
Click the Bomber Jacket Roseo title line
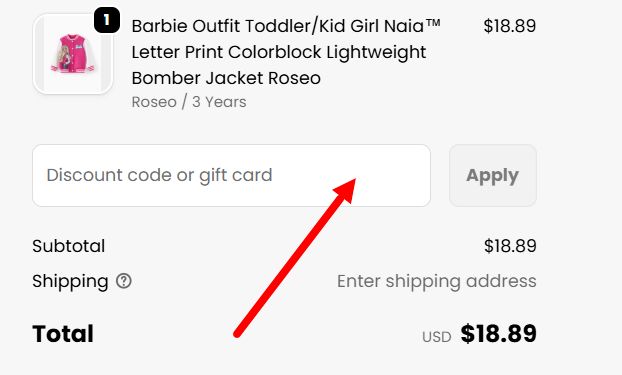[x=226, y=78]
